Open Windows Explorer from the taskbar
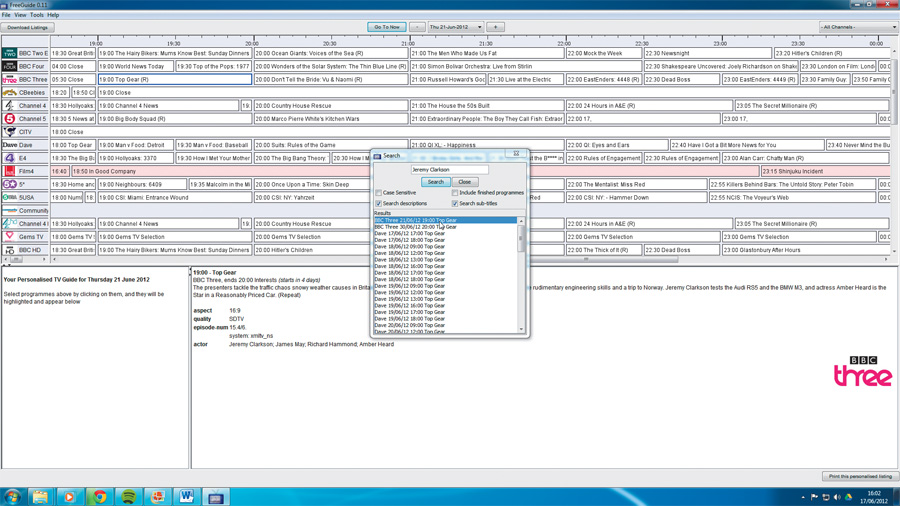Viewport: 900px width, 506px height. (40, 497)
